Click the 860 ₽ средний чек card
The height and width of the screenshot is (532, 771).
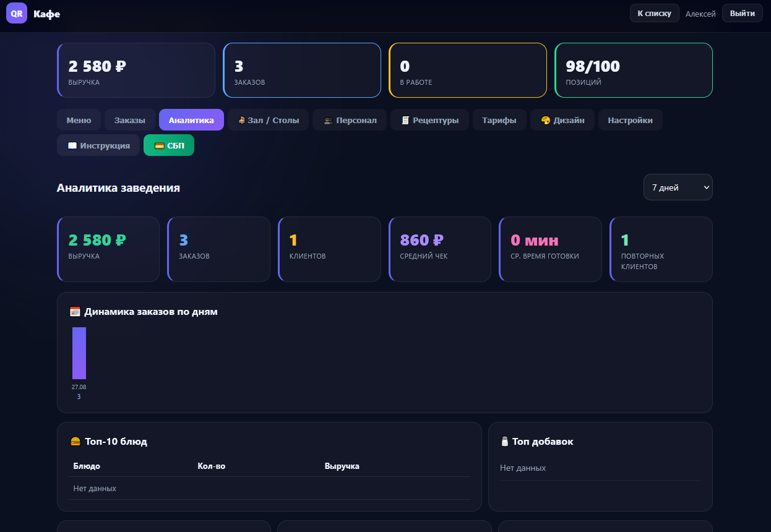[x=440, y=249]
